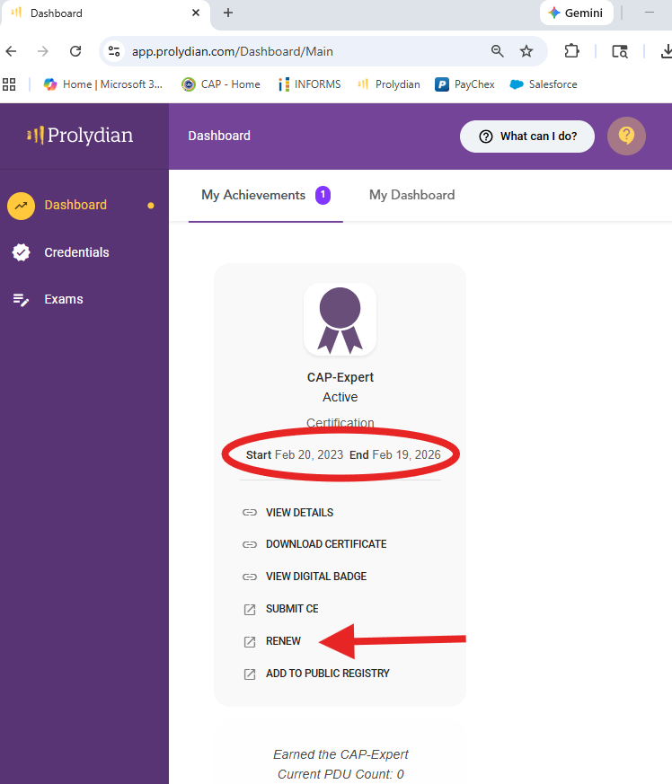Viewport: 672px width, 784px height.
Task: Bookmark this page with star icon
Action: [x=526, y=51]
